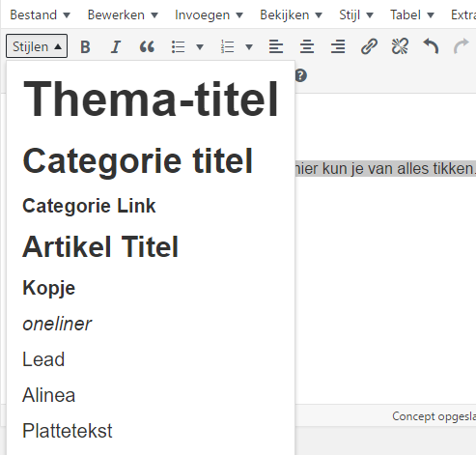
Task: Open the help question mark icon
Action: click(x=301, y=75)
